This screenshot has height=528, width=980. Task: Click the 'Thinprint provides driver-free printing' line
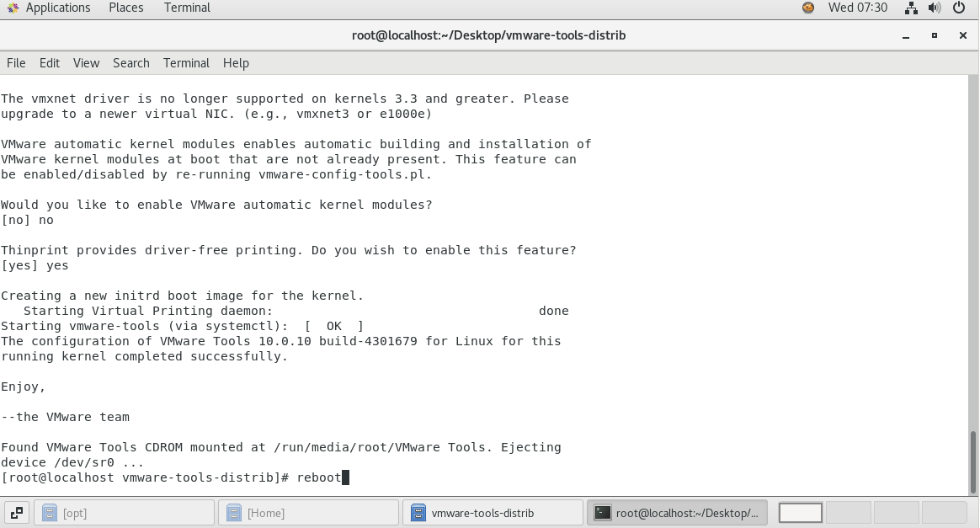[x=288, y=250]
